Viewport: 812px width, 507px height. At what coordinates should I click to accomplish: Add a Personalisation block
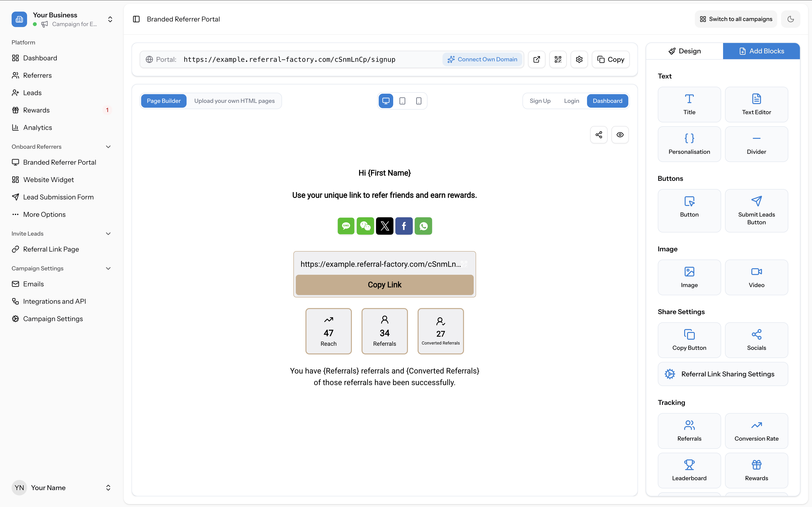pyautogui.click(x=689, y=143)
